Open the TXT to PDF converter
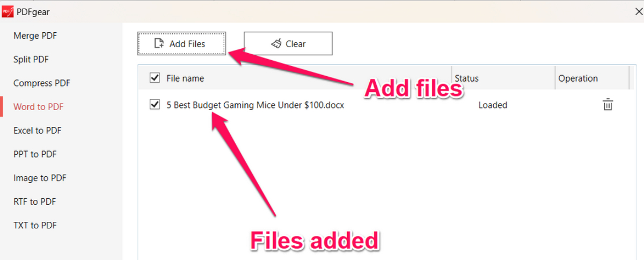 point(35,225)
